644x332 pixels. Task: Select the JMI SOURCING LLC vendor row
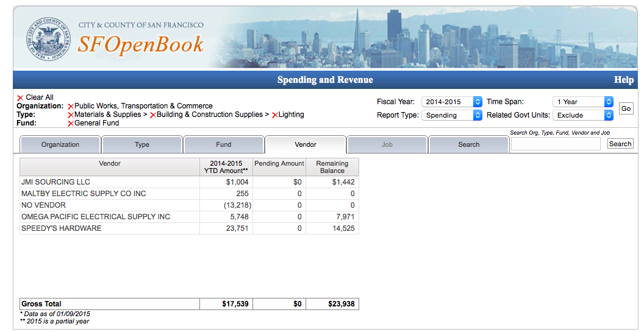tap(189, 182)
